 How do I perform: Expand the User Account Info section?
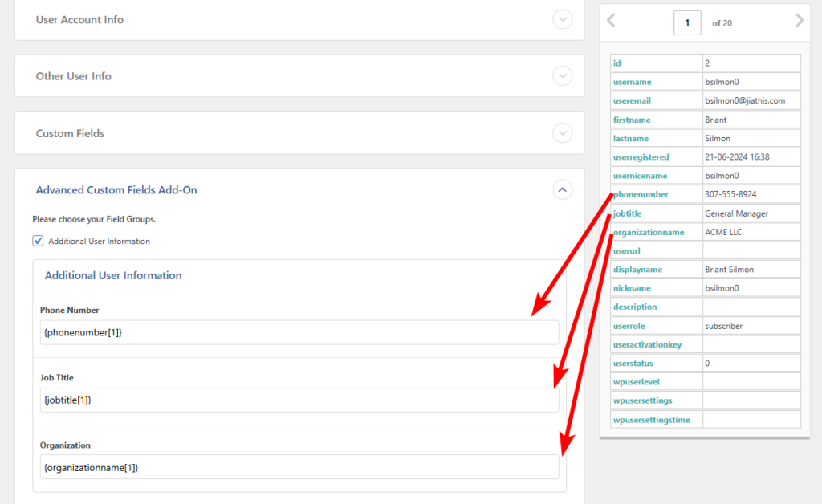coord(563,19)
